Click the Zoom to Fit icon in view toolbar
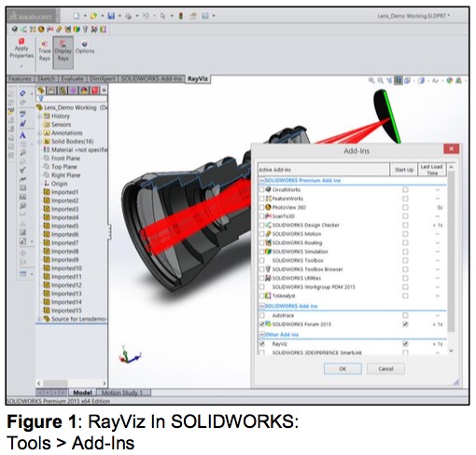Viewport: 476px width, 455px height. [x=371, y=80]
